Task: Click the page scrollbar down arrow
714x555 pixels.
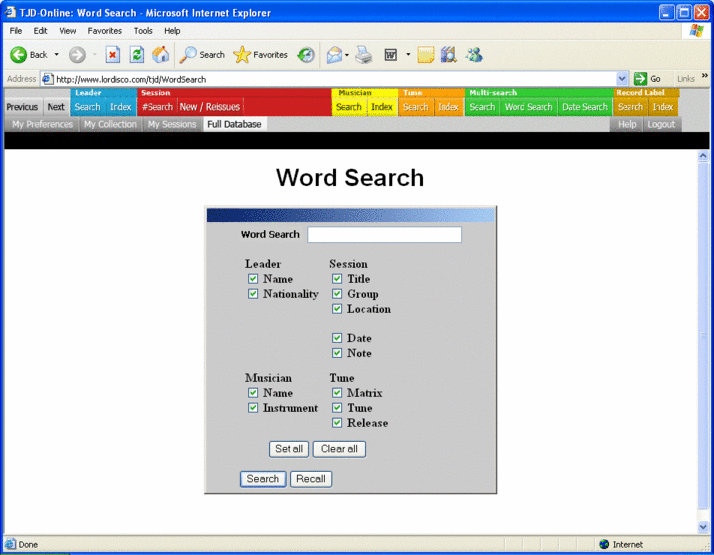Action: point(703,527)
